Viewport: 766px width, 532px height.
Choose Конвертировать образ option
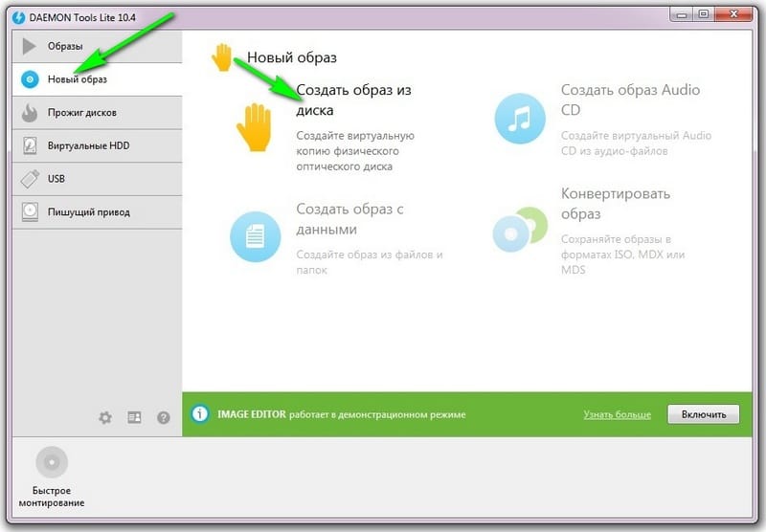(x=616, y=204)
